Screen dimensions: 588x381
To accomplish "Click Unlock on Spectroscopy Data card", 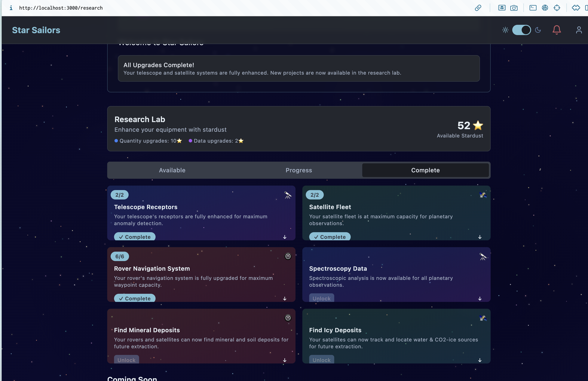I will click(x=321, y=298).
